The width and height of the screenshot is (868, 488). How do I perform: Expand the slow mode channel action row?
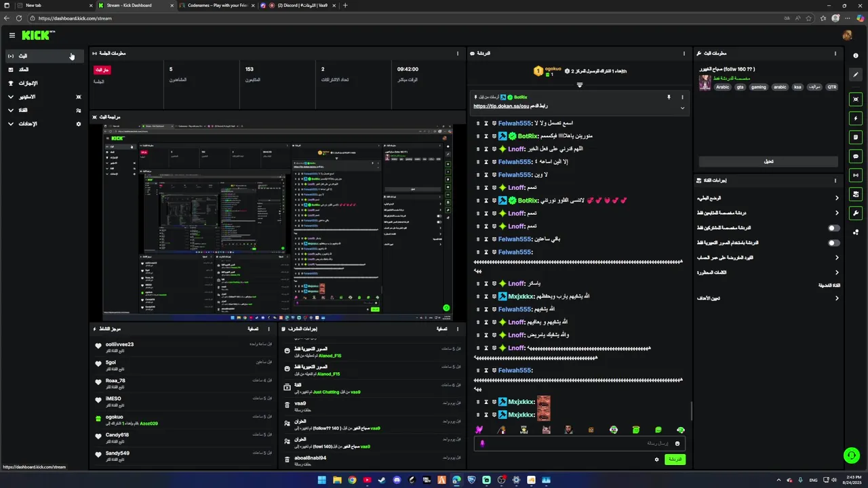tap(768, 198)
